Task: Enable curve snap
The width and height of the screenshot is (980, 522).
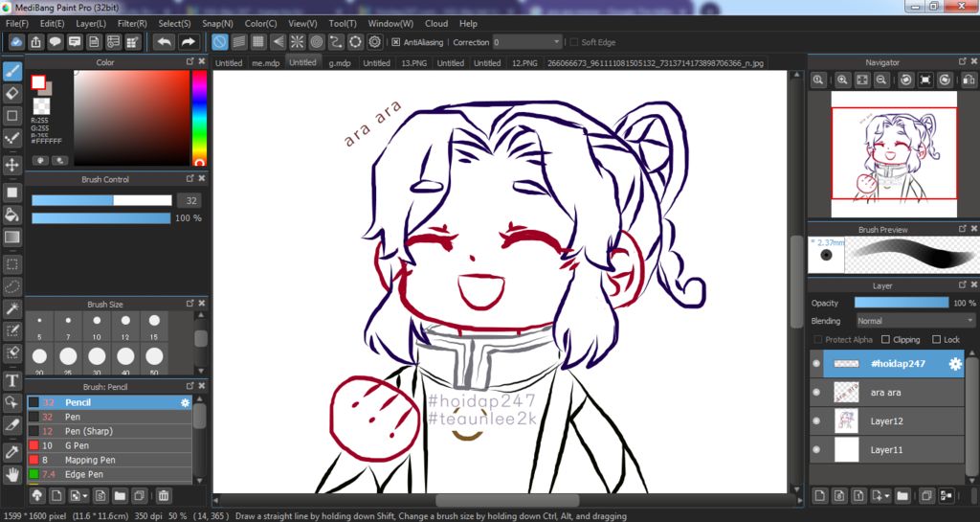Action: coord(336,42)
